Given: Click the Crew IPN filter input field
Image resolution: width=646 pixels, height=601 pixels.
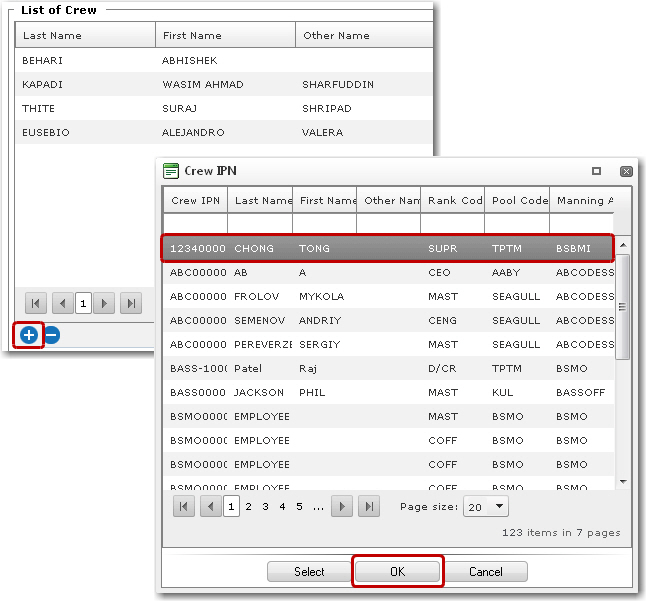Looking at the screenshot, I should pyautogui.click(x=196, y=223).
